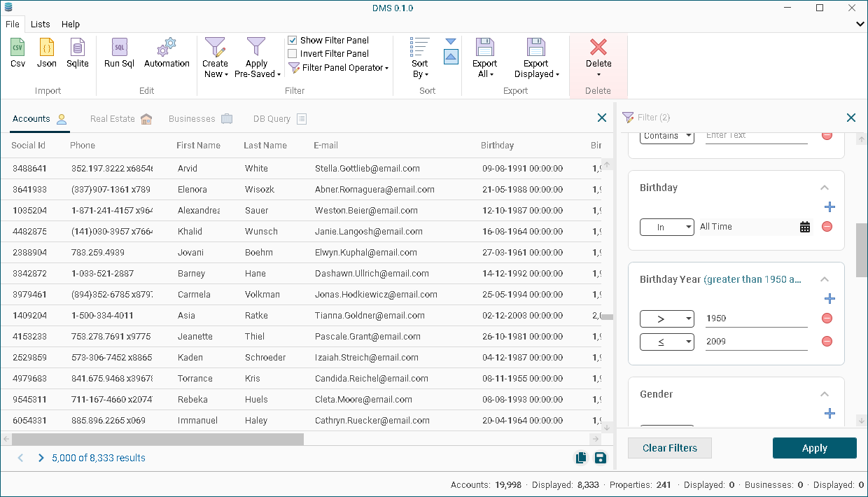The width and height of the screenshot is (868, 497).
Task: Close the Accounts data panel
Action: click(x=602, y=118)
